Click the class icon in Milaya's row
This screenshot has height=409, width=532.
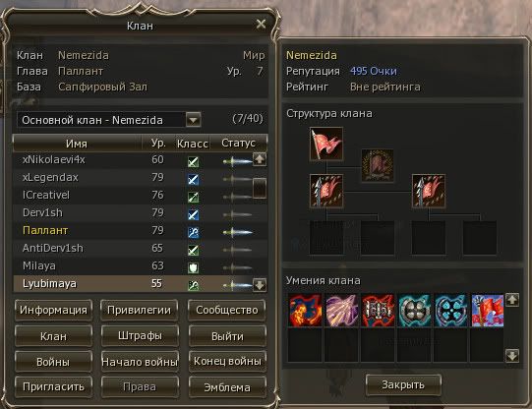click(194, 267)
